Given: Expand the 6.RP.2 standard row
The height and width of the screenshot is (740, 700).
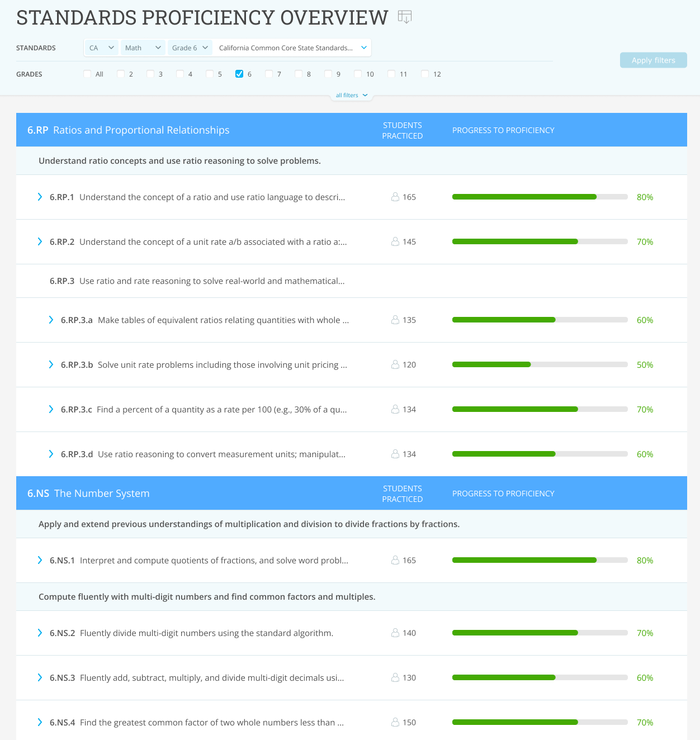Looking at the screenshot, I should coord(40,241).
